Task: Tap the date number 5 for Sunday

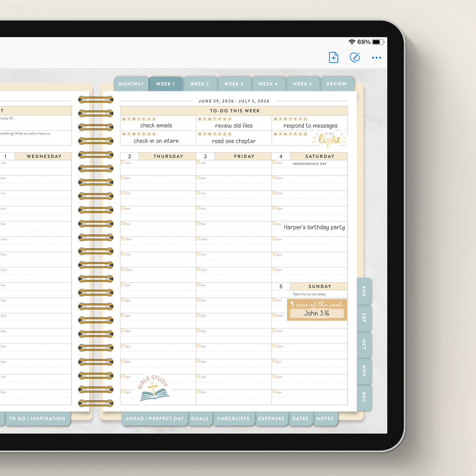Action: point(281,286)
